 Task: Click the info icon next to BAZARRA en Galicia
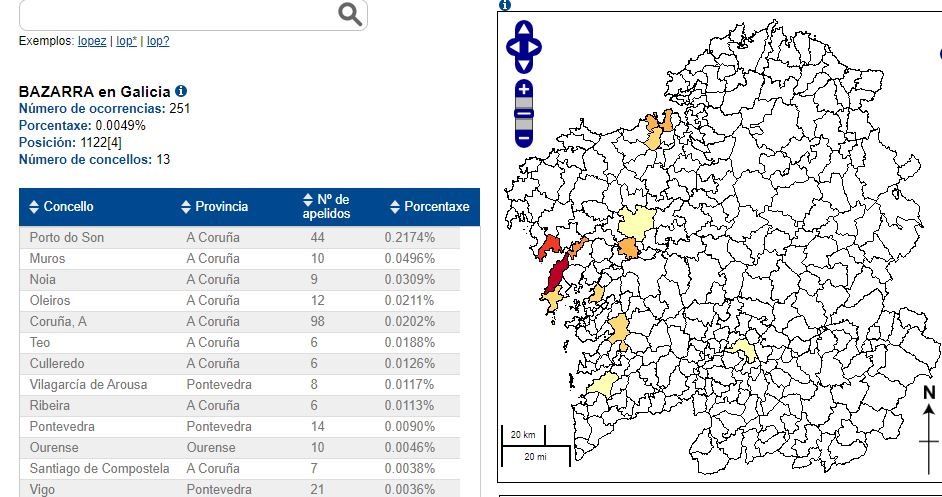point(181,91)
